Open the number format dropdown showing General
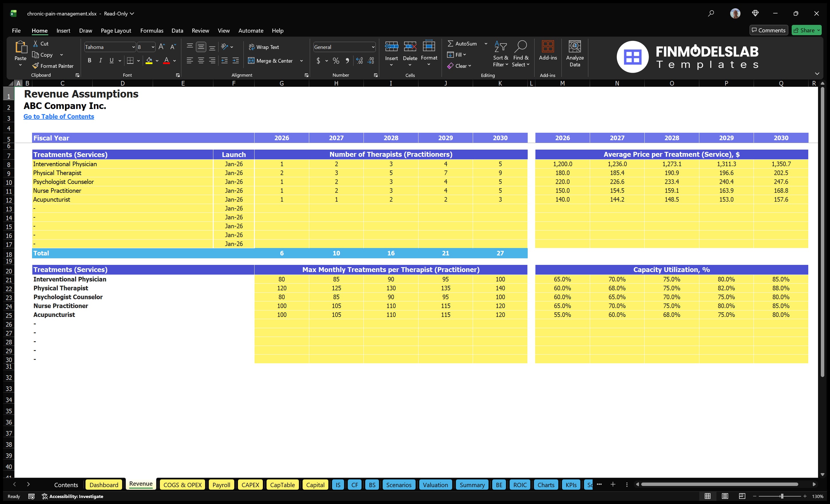This screenshot has height=504, width=830. click(x=373, y=47)
